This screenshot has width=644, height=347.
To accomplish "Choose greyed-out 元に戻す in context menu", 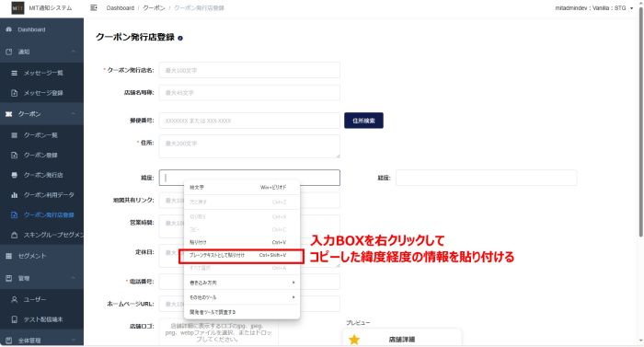I will pyautogui.click(x=241, y=202).
